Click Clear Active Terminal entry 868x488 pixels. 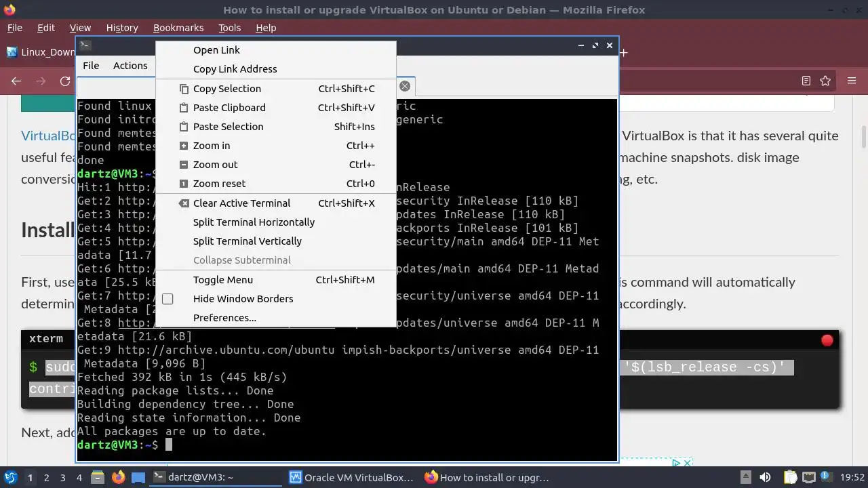[x=275, y=203]
